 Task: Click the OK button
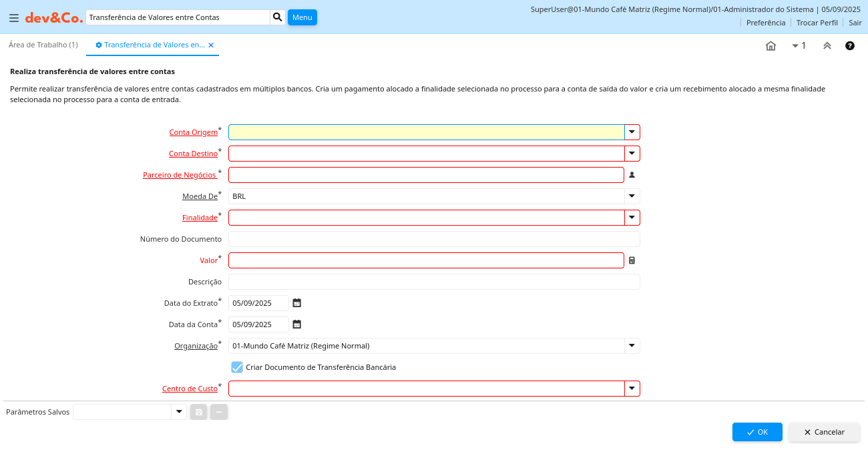[x=756, y=432]
